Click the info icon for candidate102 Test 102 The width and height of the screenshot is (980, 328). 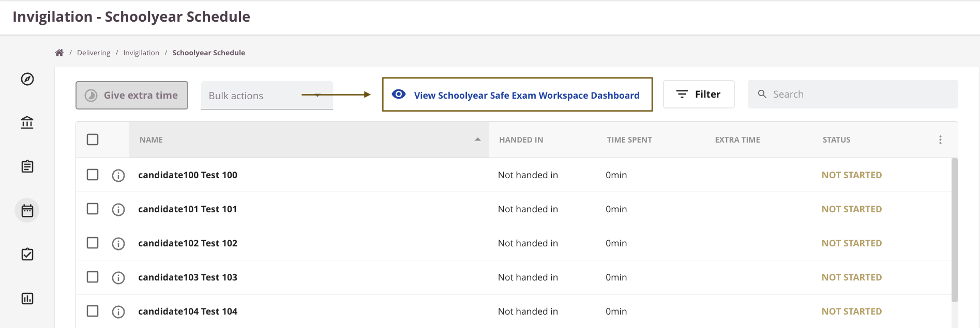coord(118,244)
